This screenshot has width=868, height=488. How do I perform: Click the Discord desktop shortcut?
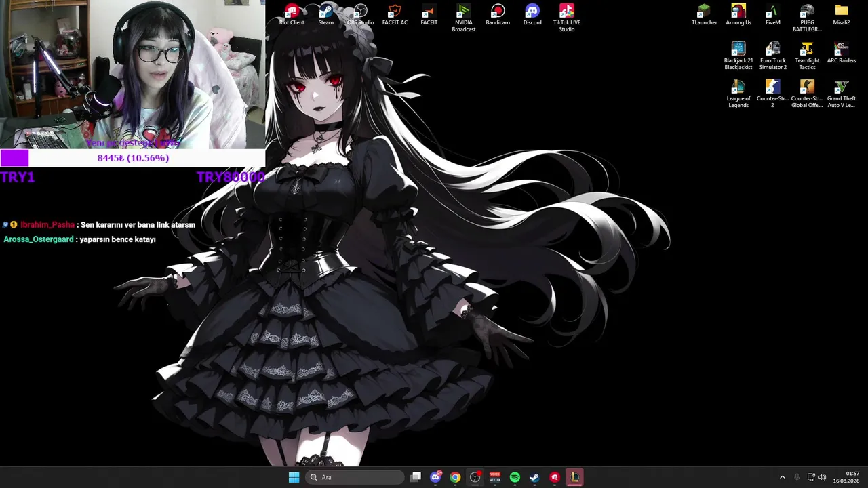tap(532, 15)
